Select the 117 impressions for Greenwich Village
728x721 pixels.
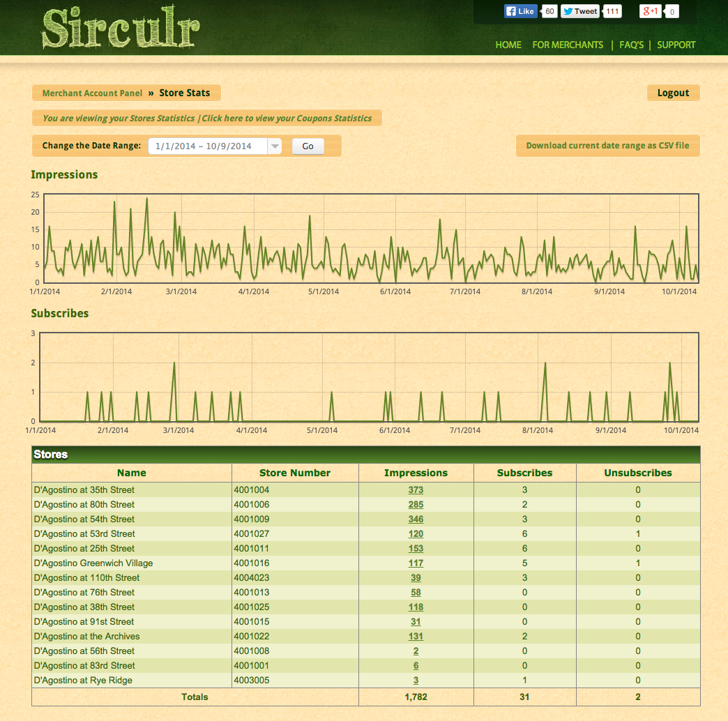[416, 563]
